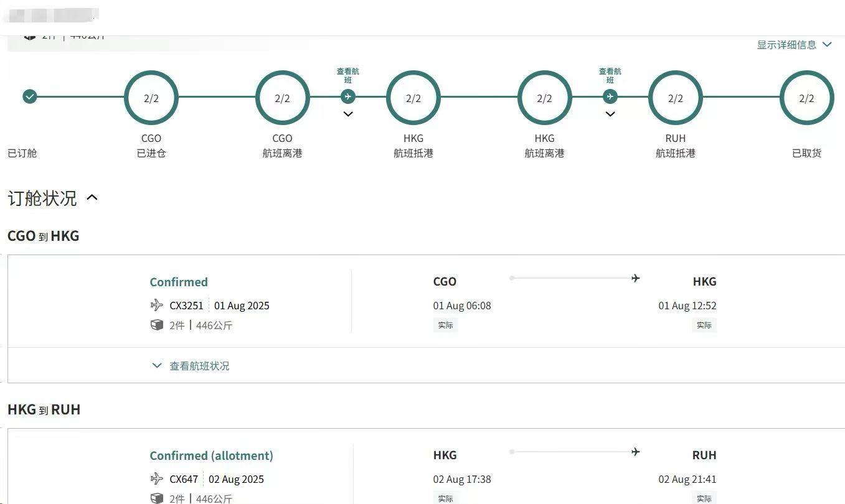Click second flight icon between HKG and RUH

(x=610, y=96)
